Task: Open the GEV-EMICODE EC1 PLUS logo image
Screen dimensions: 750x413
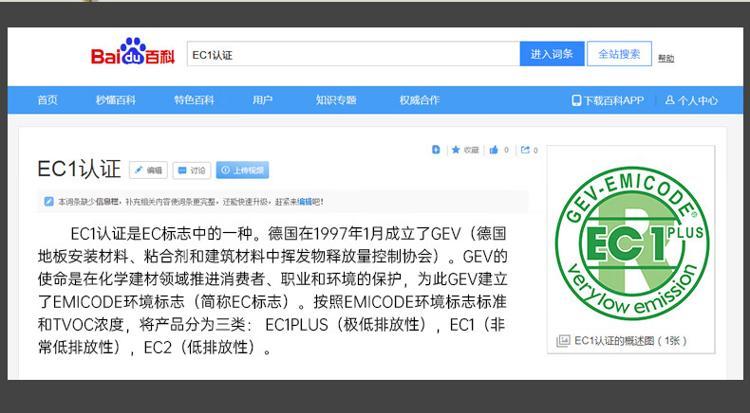Action: [632, 244]
